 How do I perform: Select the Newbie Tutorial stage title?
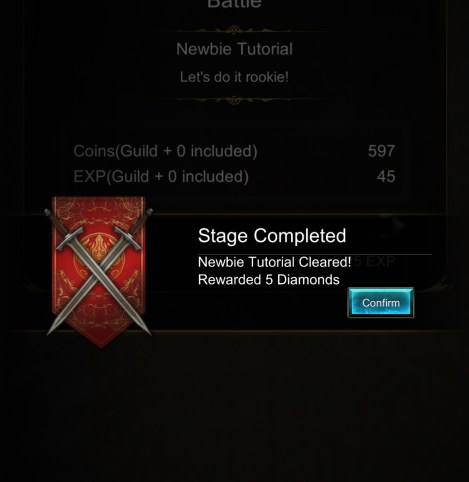(234, 49)
